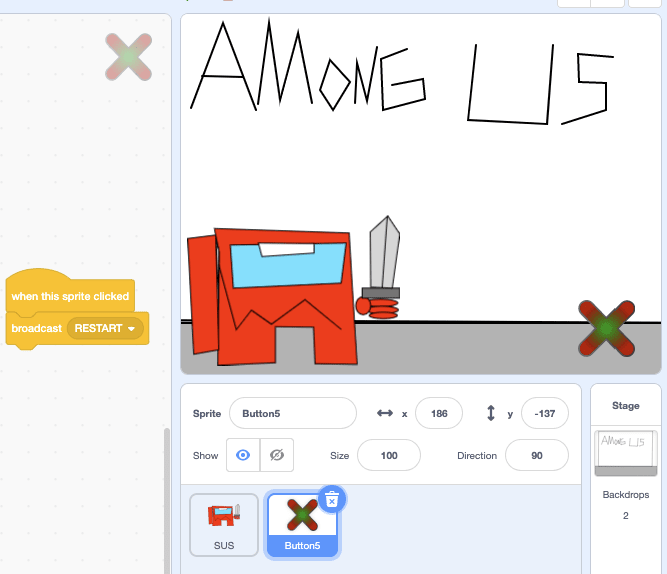
Task: Delete Button5 sprite with trash icon
Action: point(332,499)
